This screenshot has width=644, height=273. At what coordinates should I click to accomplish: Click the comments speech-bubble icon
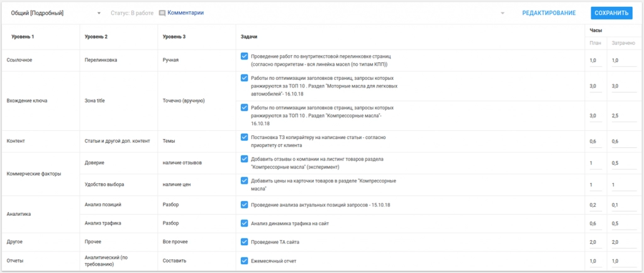point(162,13)
